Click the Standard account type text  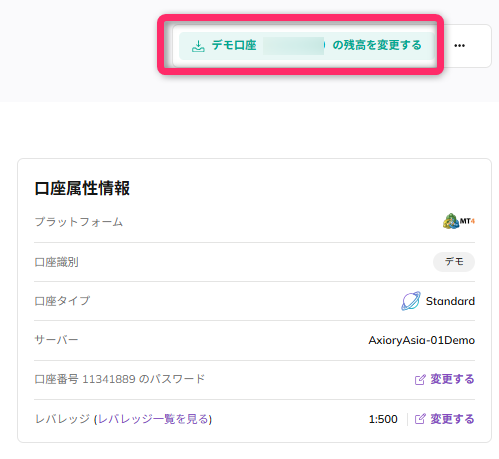[x=450, y=301]
